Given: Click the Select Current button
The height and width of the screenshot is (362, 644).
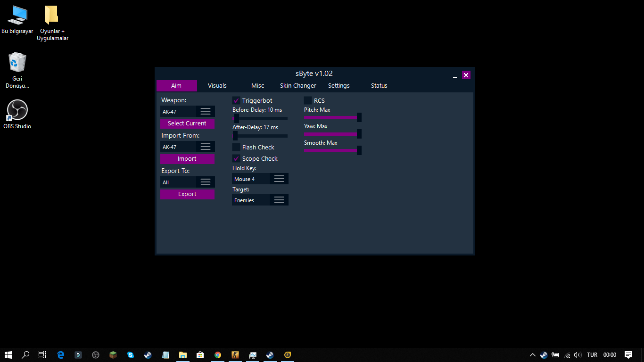Looking at the screenshot, I should [187, 123].
